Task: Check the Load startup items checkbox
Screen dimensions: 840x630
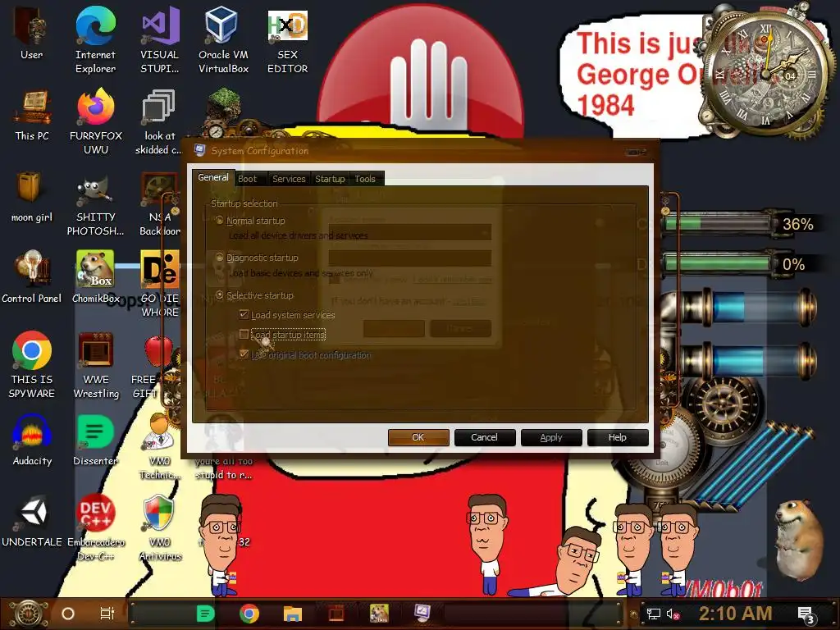Action: coord(244,335)
